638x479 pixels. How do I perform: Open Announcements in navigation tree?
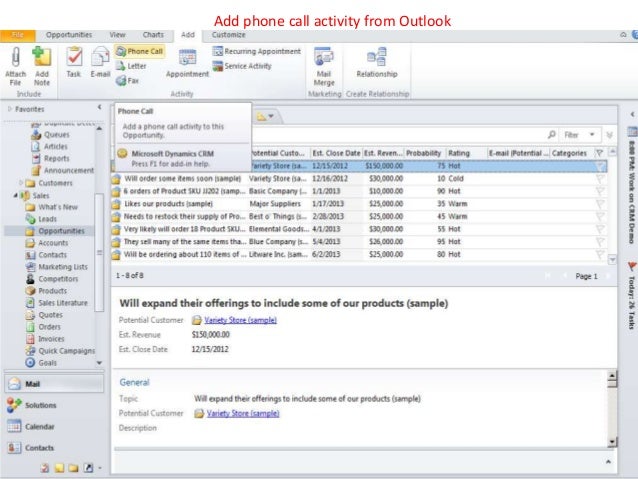(x=63, y=170)
